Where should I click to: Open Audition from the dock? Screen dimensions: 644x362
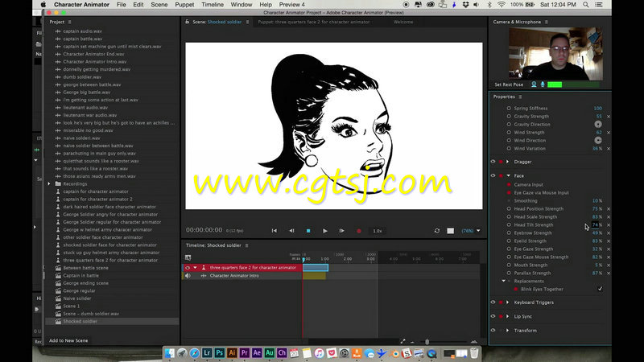pyautogui.click(x=270, y=352)
